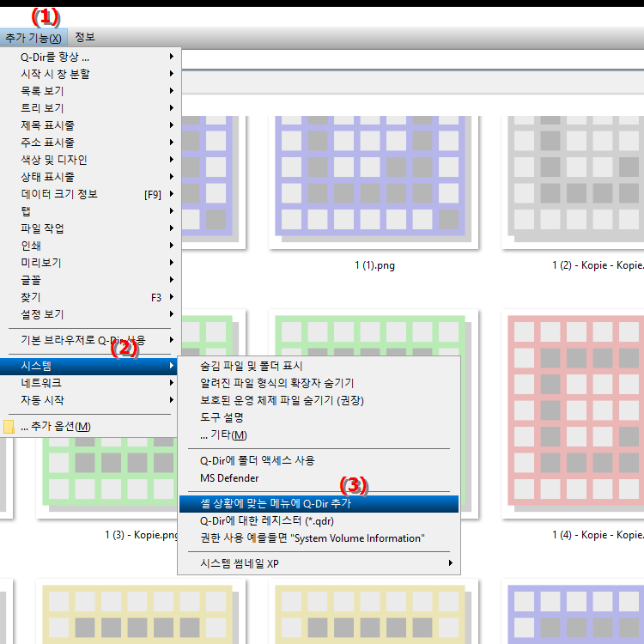This screenshot has height=644, width=644.
Task: Click folder icon beside 추가 옵션(M)
Action: tap(9, 427)
